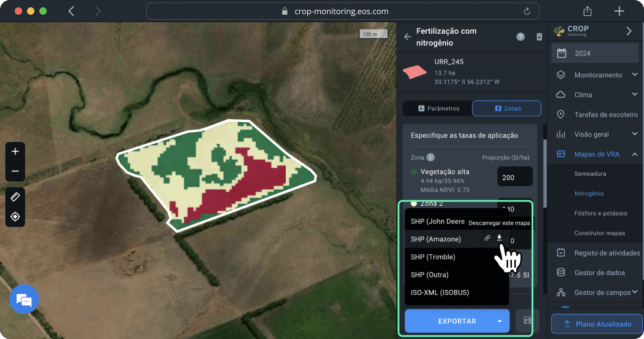Open Fósforo e potássio maps link
This screenshot has width=644, height=339.
(x=600, y=213)
